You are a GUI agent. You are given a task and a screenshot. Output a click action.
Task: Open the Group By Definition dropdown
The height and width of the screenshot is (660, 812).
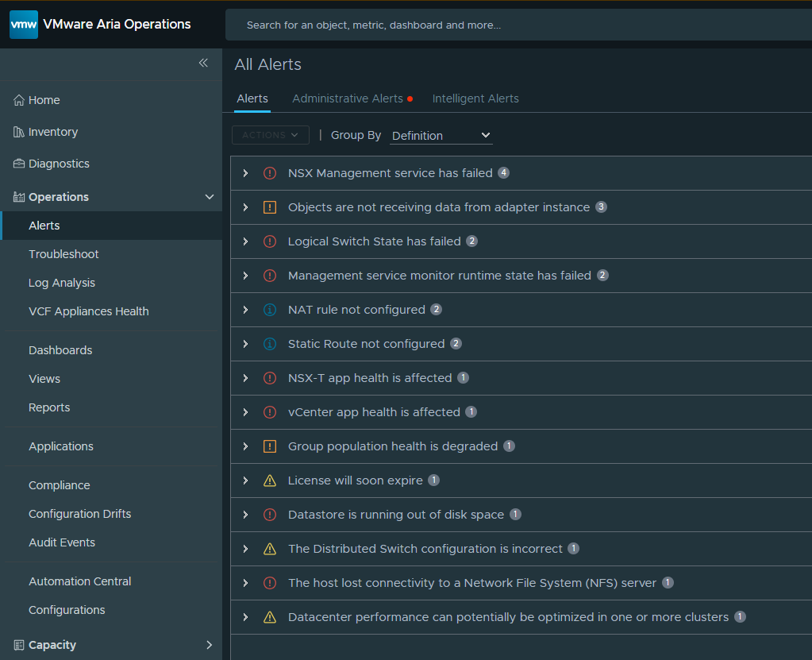[x=441, y=136]
